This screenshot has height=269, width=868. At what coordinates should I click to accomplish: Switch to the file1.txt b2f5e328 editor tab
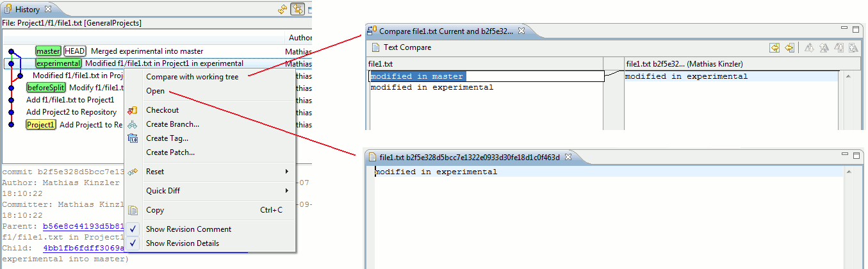point(469,158)
